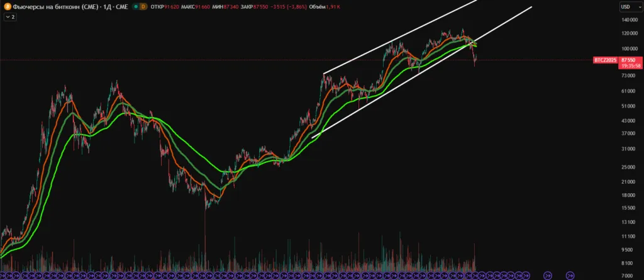The height and width of the screenshot is (280, 644).
Task: Click the МАКС high price value in the legend
Action: pos(202,7)
